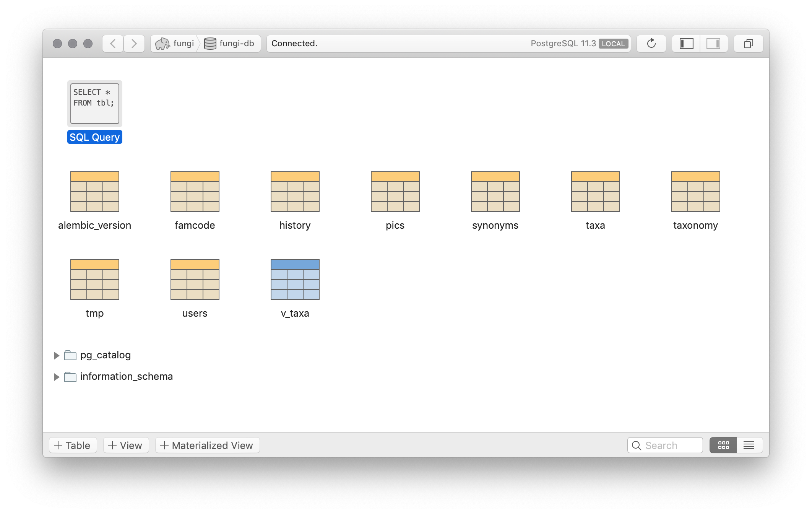
Task: Select the synonyms table icon
Action: (x=495, y=192)
